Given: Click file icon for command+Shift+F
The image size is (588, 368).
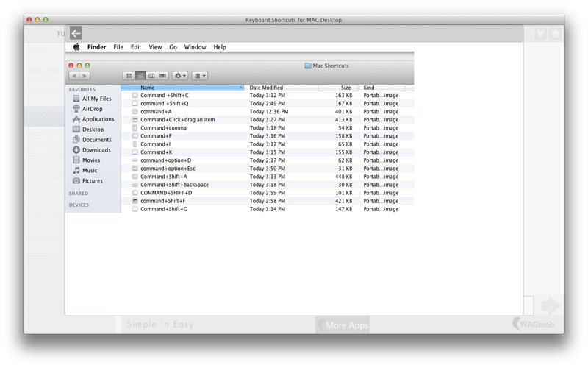Looking at the screenshot, I should (x=135, y=201).
